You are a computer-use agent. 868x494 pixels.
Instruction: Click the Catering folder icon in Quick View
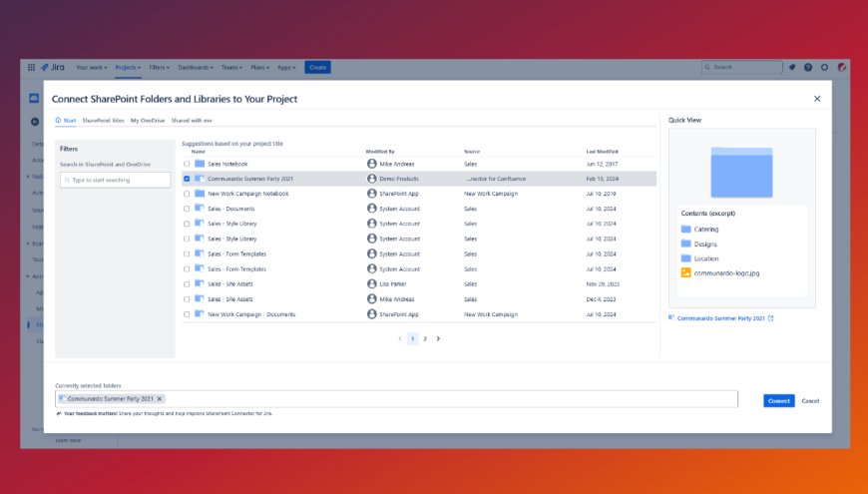pos(686,230)
